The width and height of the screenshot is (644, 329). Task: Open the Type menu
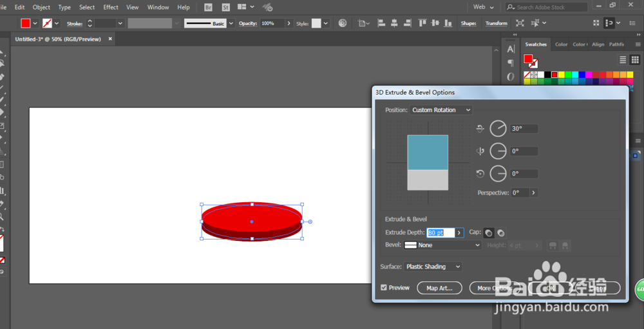pyautogui.click(x=64, y=7)
